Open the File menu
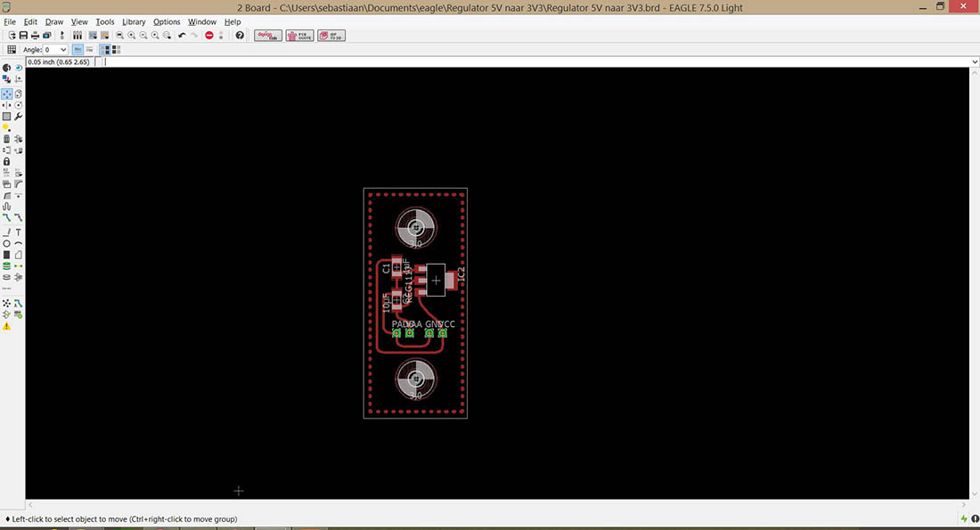The image size is (980, 530). pos(10,22)
